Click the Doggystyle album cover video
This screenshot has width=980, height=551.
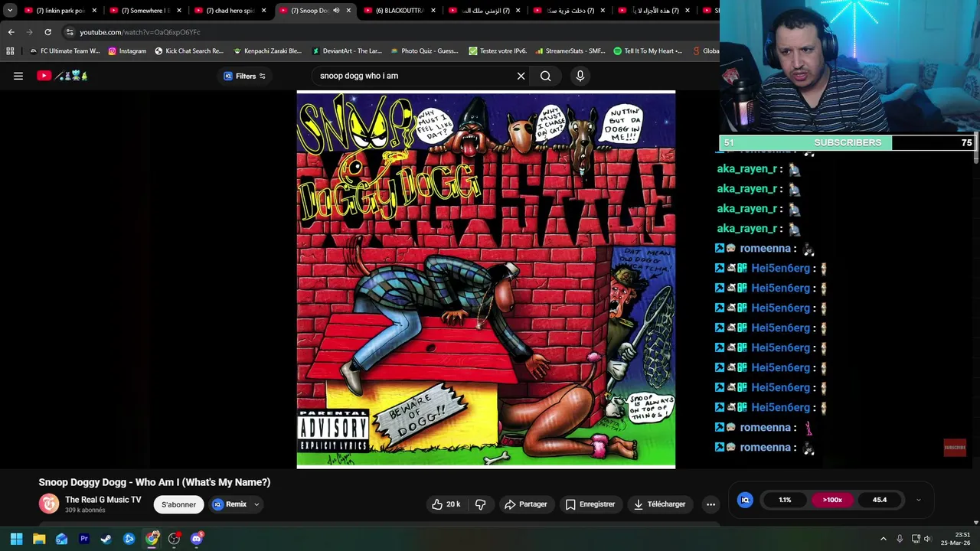coord(486,279)
